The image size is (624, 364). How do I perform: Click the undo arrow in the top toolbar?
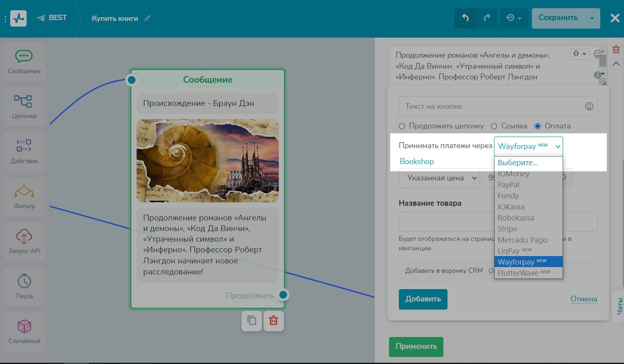tap(466, 18)
